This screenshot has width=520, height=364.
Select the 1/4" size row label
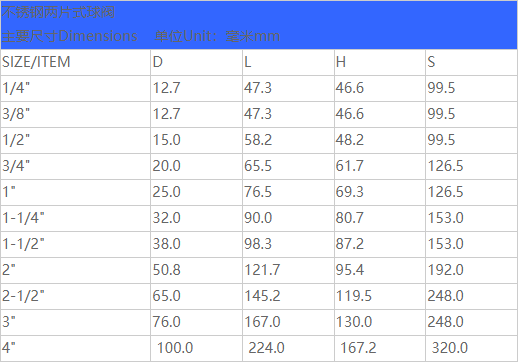tap(16, 88)
